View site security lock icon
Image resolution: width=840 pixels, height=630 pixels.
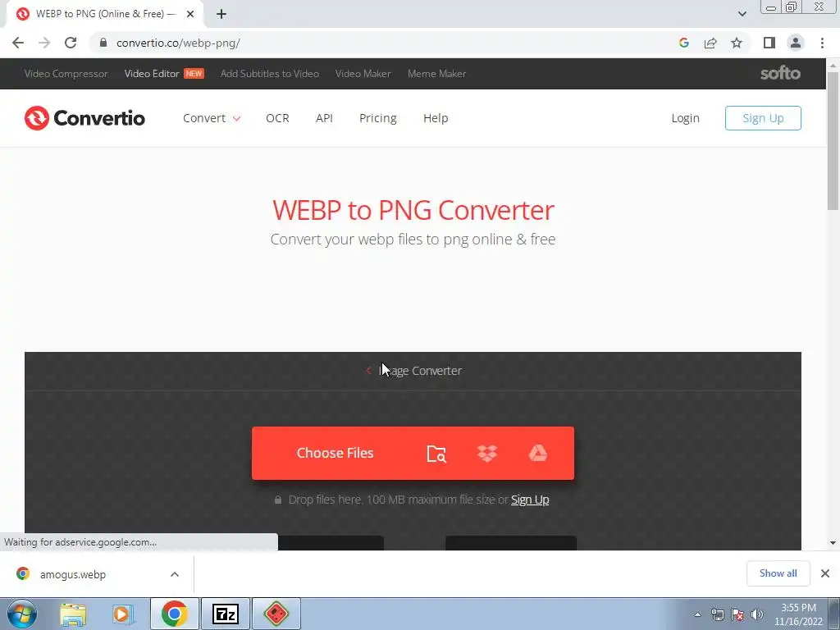103,43
